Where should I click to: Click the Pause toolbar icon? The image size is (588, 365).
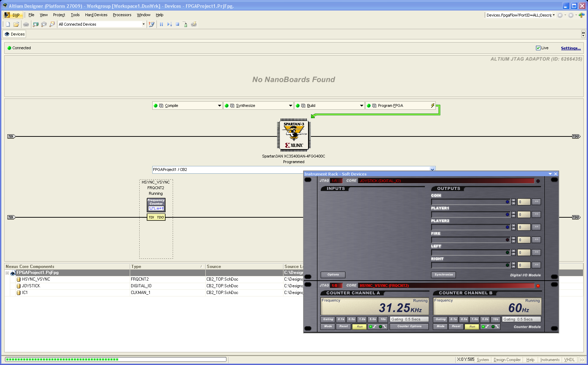(161, 24)
